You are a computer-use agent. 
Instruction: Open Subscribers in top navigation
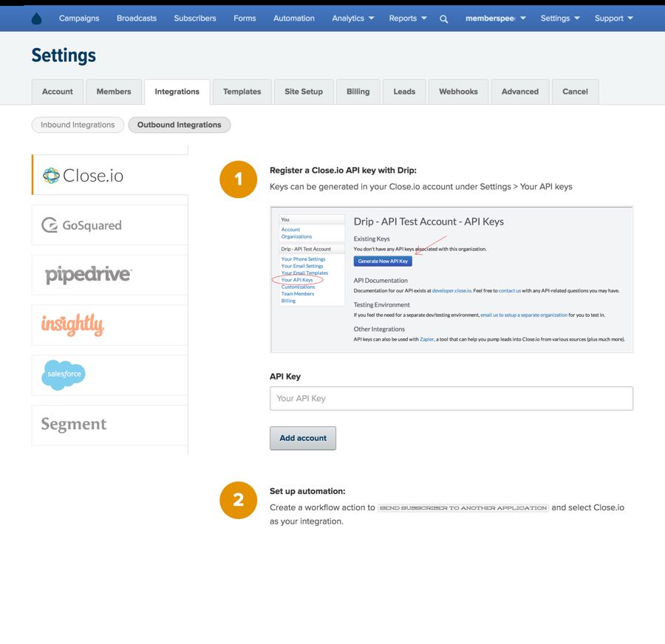click(x=195, y=18)
